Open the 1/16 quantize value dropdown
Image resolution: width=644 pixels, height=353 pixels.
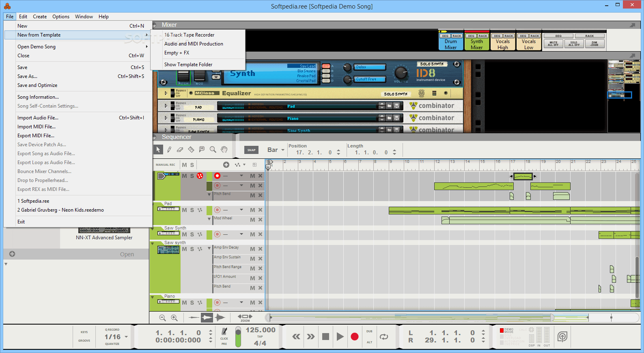[x=126, y=337]
